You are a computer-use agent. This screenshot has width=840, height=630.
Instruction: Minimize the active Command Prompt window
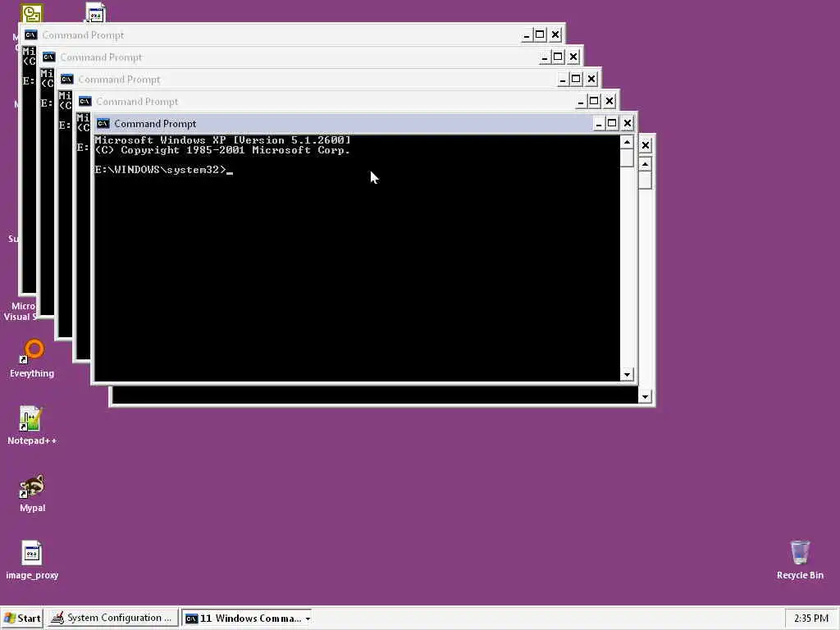(x=599, y=124)
